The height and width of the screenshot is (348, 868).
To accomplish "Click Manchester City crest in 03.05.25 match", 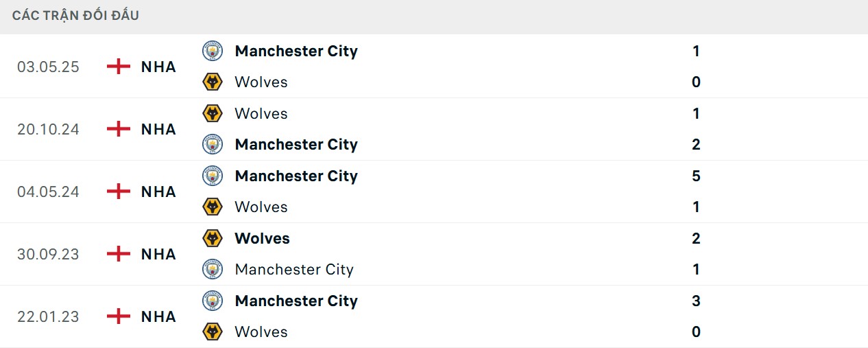I will pyautogui.click(x=213, y=51).
